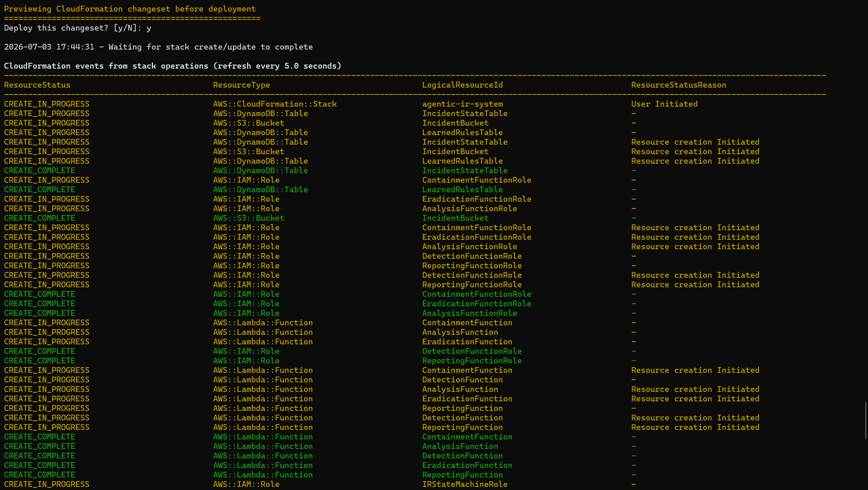Click the 'Deploy this changeset? [y/N]: y' line

[78, 28]
